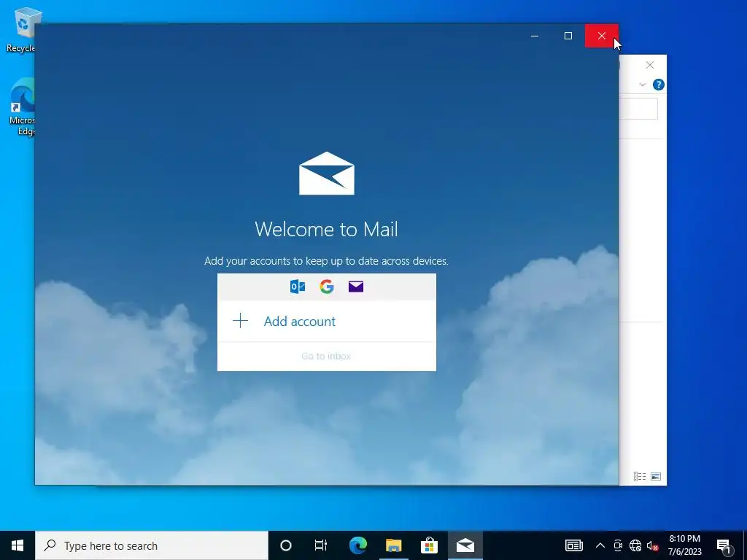
Task: Open network status tray icon
Action: (x=635, y=545)
